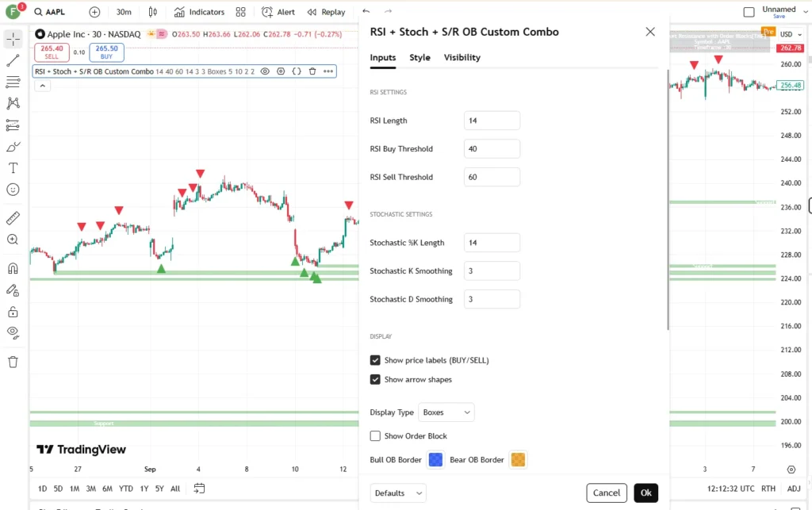812x510 pixels.
Task: Collapse the indicator legend arrow
Action: 43,86
